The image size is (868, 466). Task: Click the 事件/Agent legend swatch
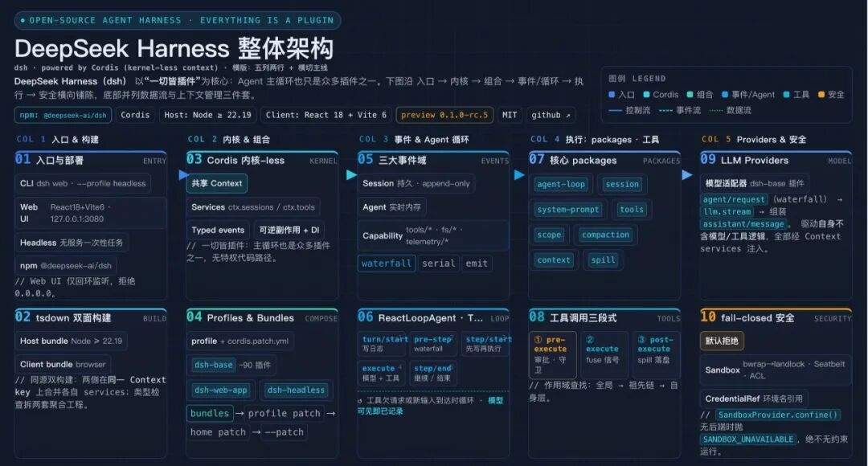pyautogui.click(x=725, y=95)
